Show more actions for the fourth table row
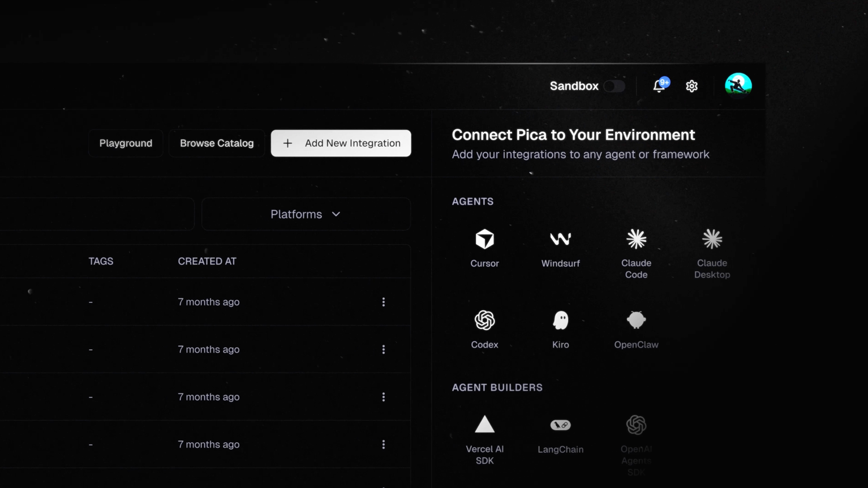Image resolution: width=868 pixels, height=488 pixels. point(384,444)
